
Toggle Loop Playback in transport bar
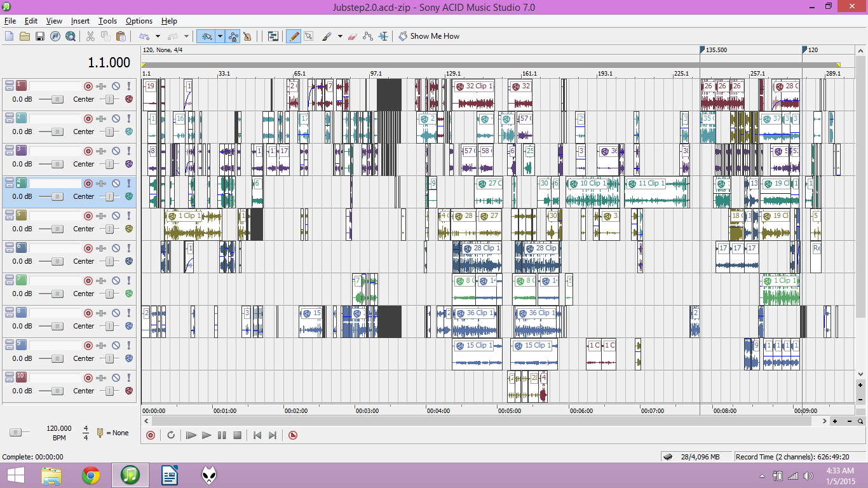click(x=171, y=435)
